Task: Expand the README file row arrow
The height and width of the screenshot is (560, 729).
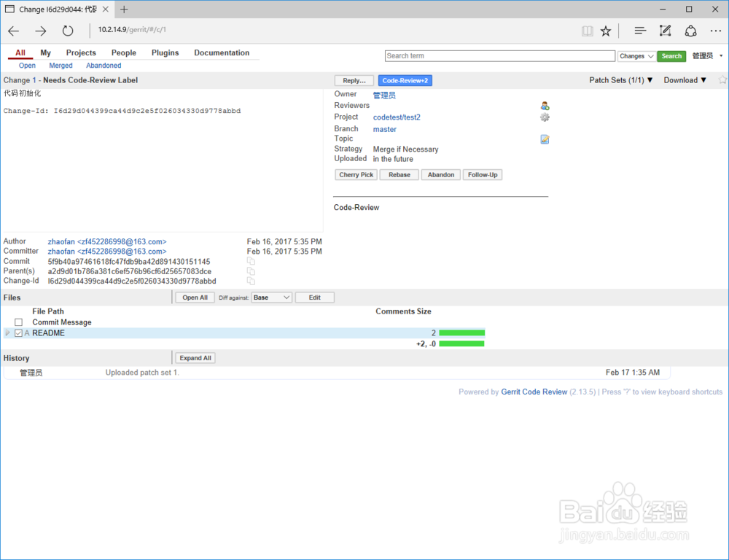Action: pyautogui.click(x=7, y=333)
